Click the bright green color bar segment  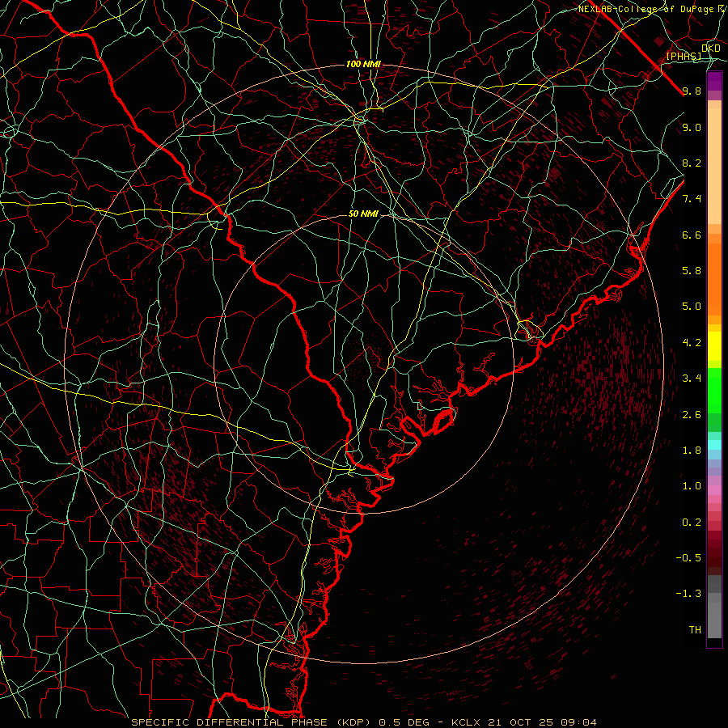714,390
